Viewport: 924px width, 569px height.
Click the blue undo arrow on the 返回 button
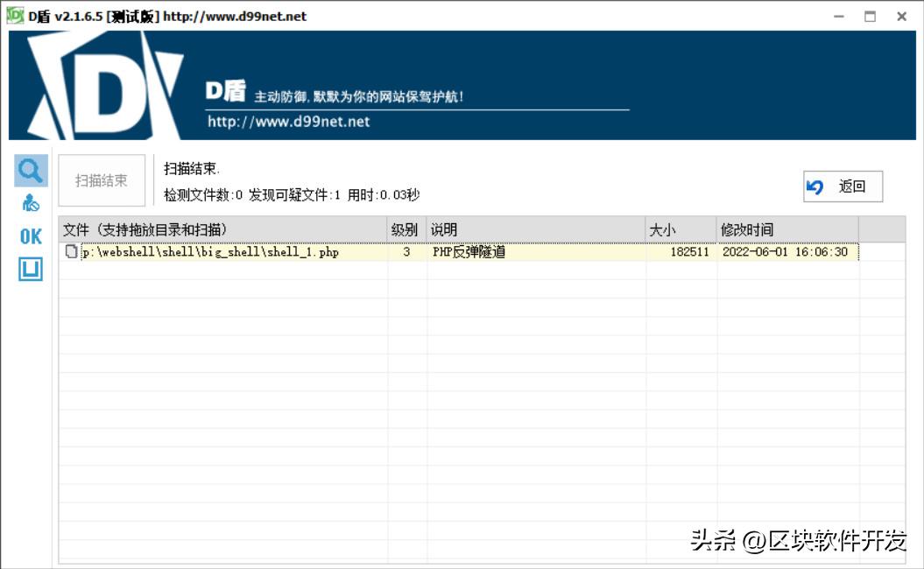click(816, 186)
